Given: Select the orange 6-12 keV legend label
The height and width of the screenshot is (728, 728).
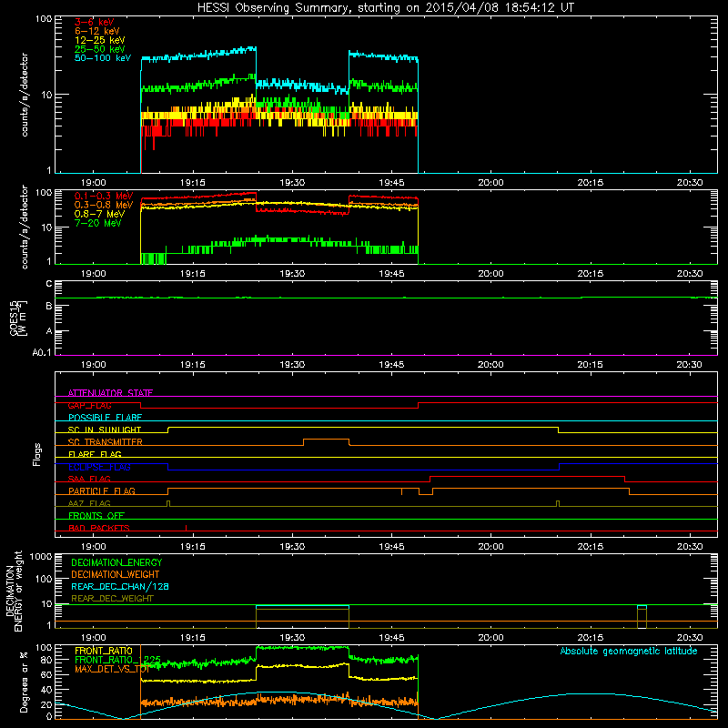Looking at the screenshot, I should pos(96,31).
